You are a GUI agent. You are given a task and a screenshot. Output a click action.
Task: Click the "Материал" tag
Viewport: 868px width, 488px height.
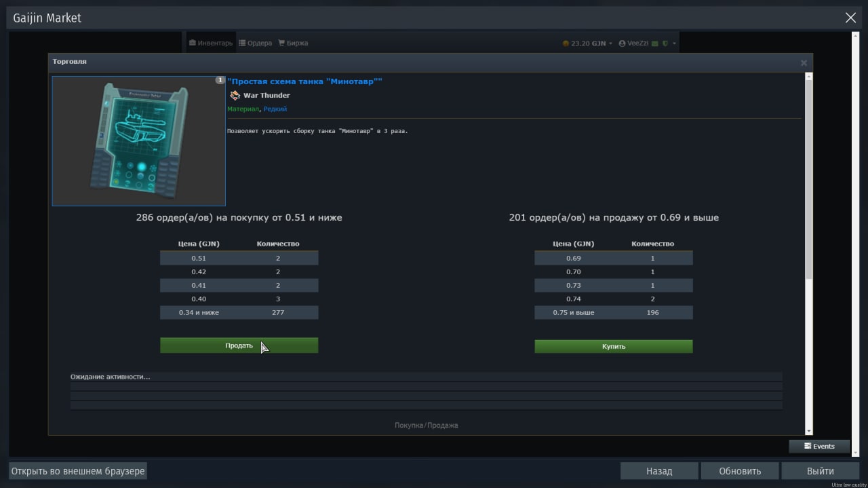(243, 109)
